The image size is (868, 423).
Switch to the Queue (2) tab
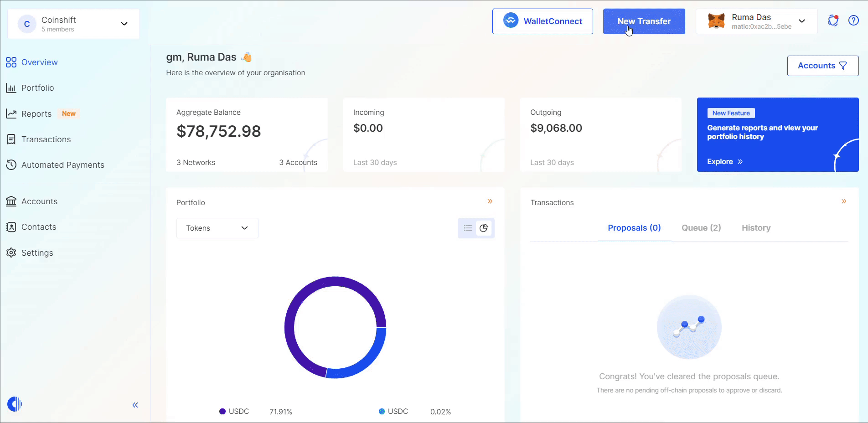[x=701, y=228]
